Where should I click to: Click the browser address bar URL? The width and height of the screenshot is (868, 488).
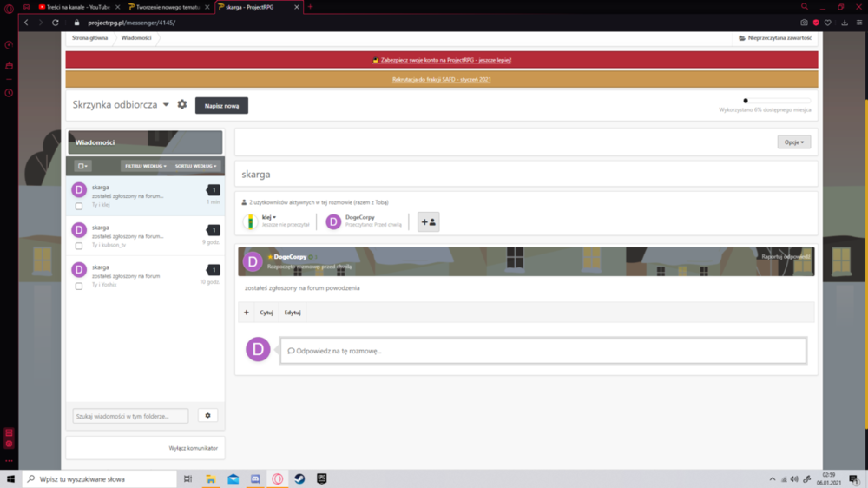click(132, 23)
